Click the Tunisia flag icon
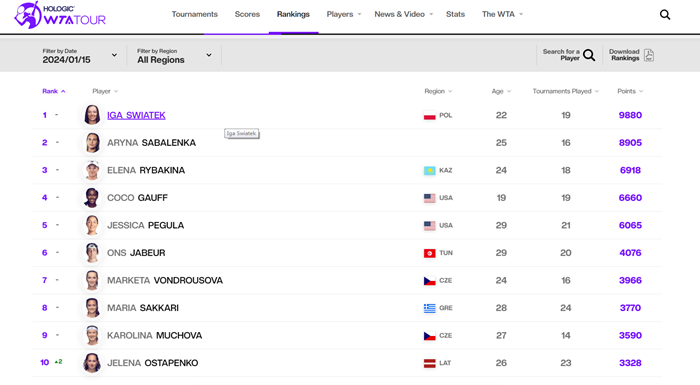The width and height of the screenshot is (700, 385). coord(429,253)
